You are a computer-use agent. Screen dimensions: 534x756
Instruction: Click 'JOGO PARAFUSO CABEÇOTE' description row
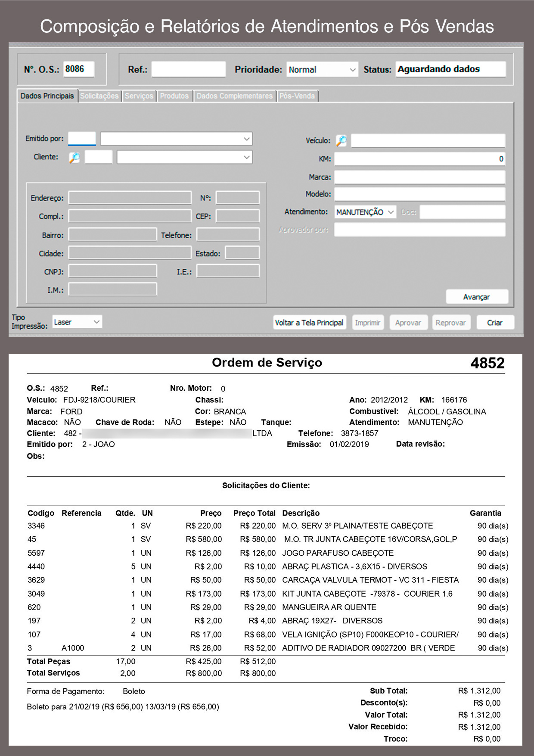click(338, 553)
